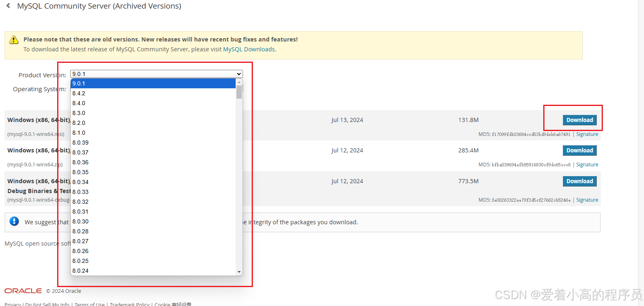The image size is (644, 306).
Task: Click the 131.8M file size text
Action: (x=468, y=120)
